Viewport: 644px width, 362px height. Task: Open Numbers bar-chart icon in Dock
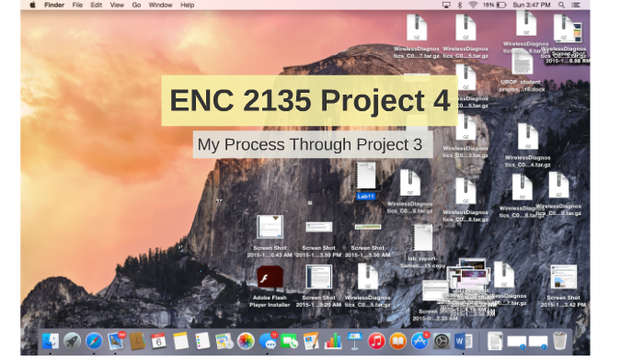[x=333, y=341]
